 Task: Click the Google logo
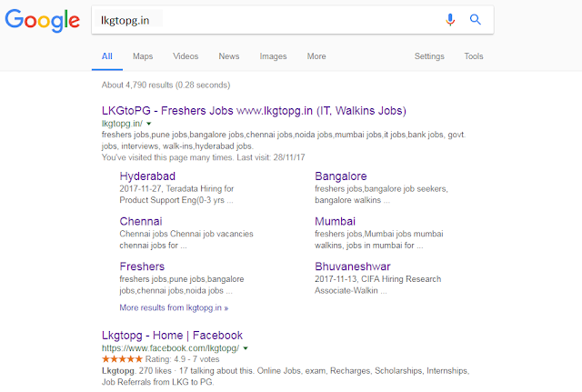point(43,21)
